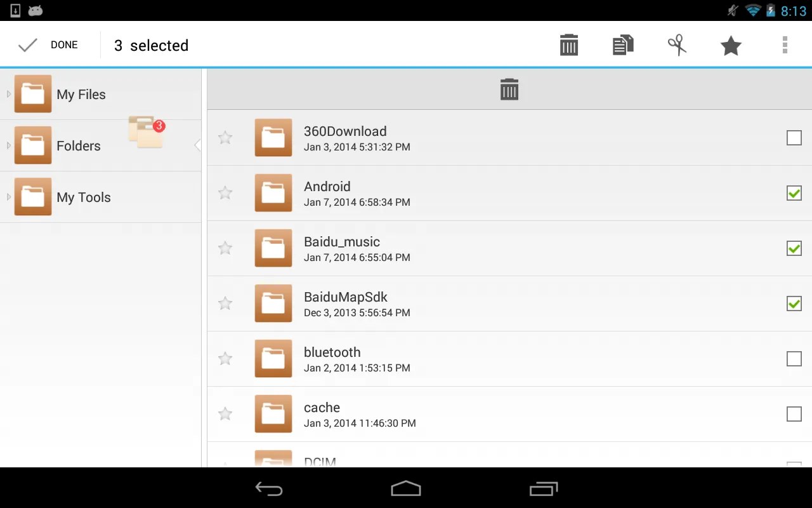Star the Baidu_music folder
This screenshot has width=812, height=508.
(x=225, y=248)
